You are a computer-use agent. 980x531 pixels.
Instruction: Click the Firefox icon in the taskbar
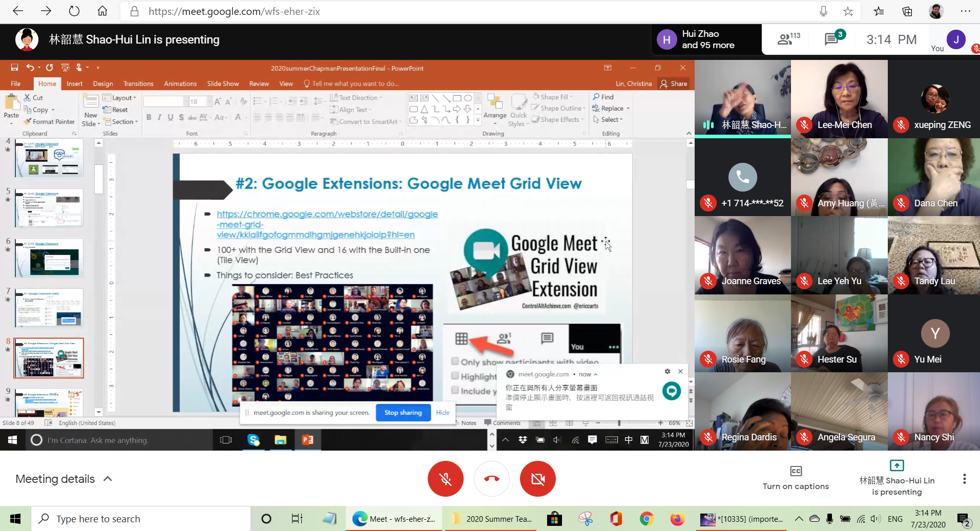[677, 519]
